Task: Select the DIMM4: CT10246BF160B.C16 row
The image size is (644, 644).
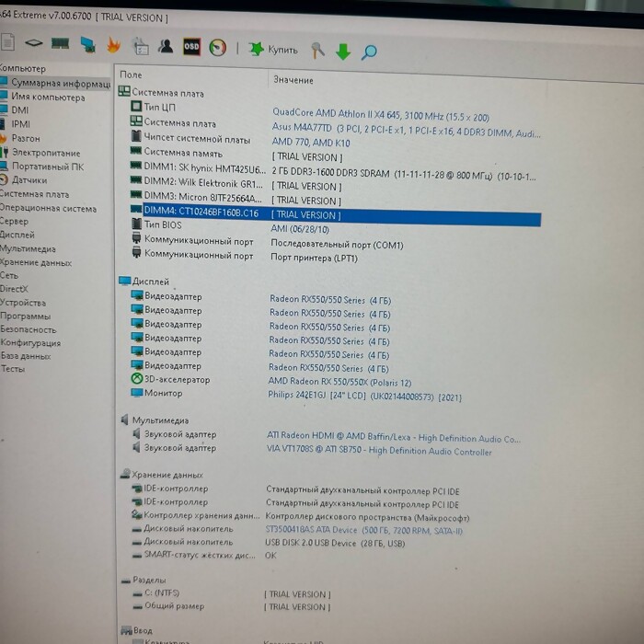Action: [x=335, y=215]
